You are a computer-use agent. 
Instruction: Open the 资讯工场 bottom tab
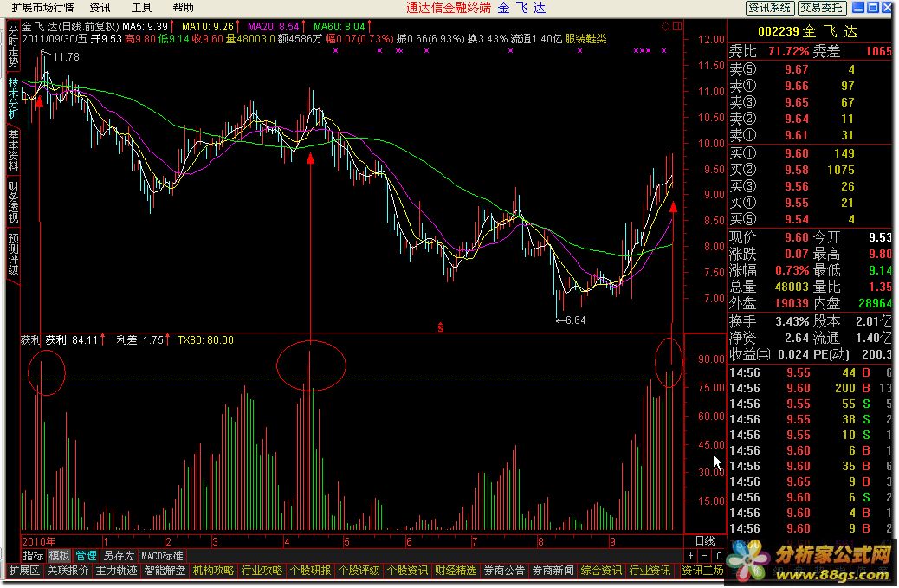(x=703, y=570)
